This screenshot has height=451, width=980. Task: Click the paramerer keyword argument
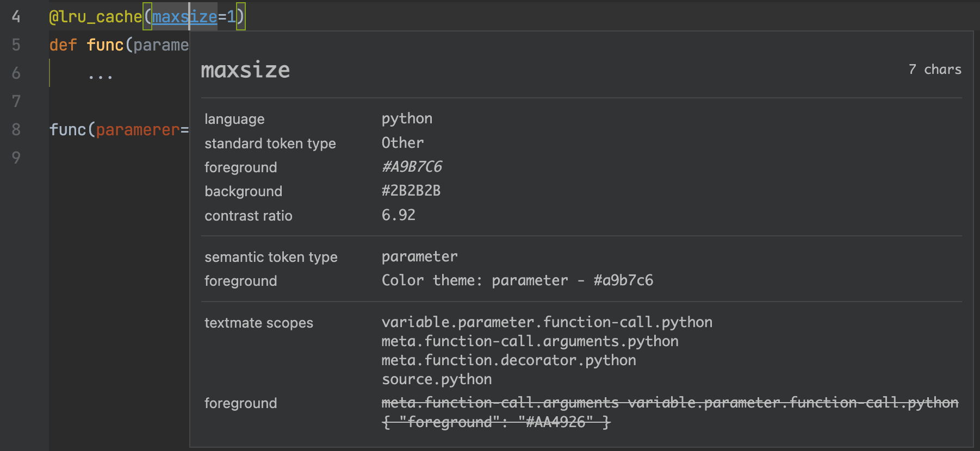138,130
